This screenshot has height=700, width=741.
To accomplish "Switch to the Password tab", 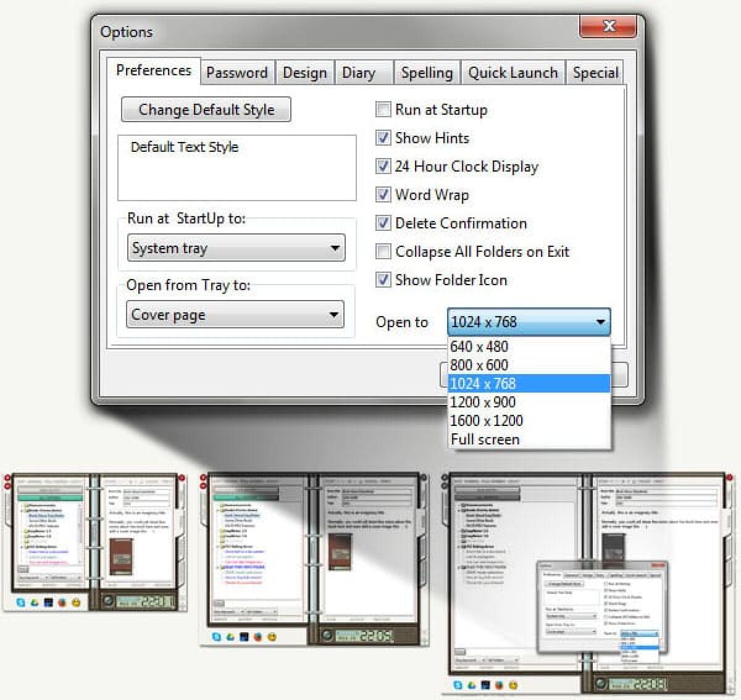I will click(237, 72).
